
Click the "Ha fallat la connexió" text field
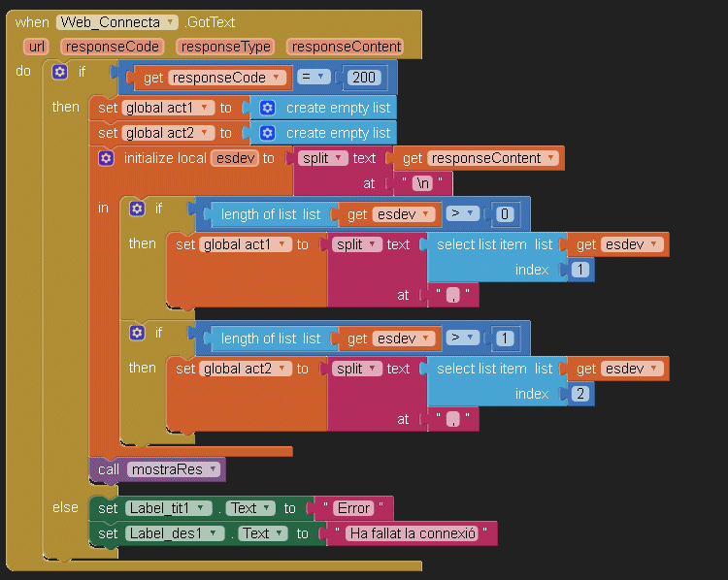point(412,533)
